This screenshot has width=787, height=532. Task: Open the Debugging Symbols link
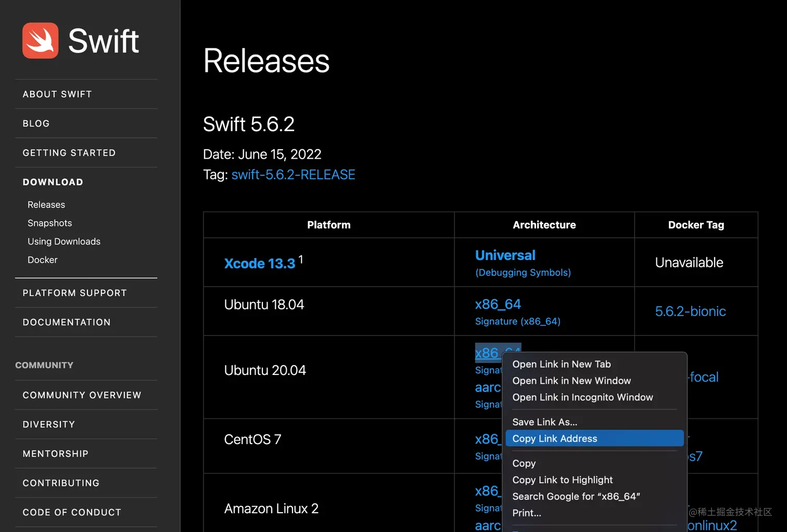point(523,273)
